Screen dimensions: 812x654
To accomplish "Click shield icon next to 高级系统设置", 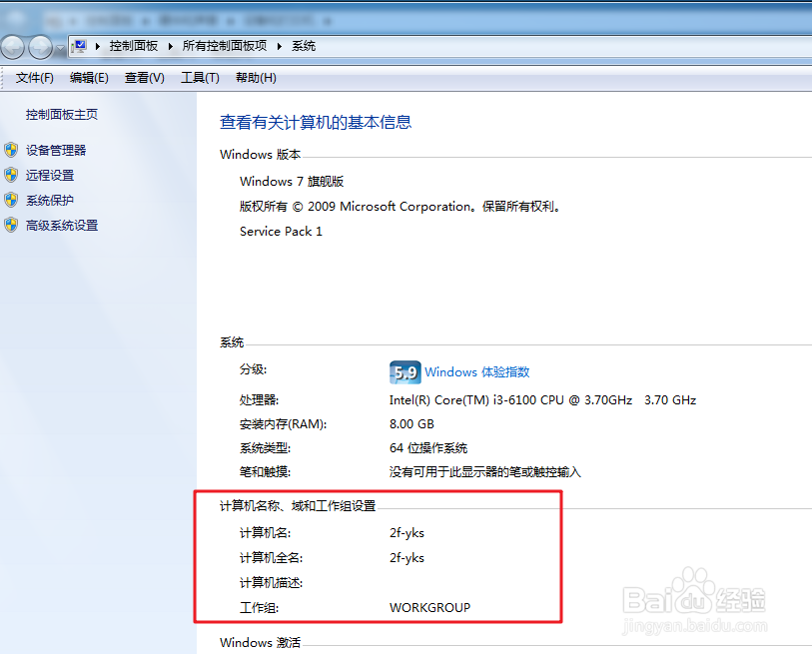I will pos(11,226).
